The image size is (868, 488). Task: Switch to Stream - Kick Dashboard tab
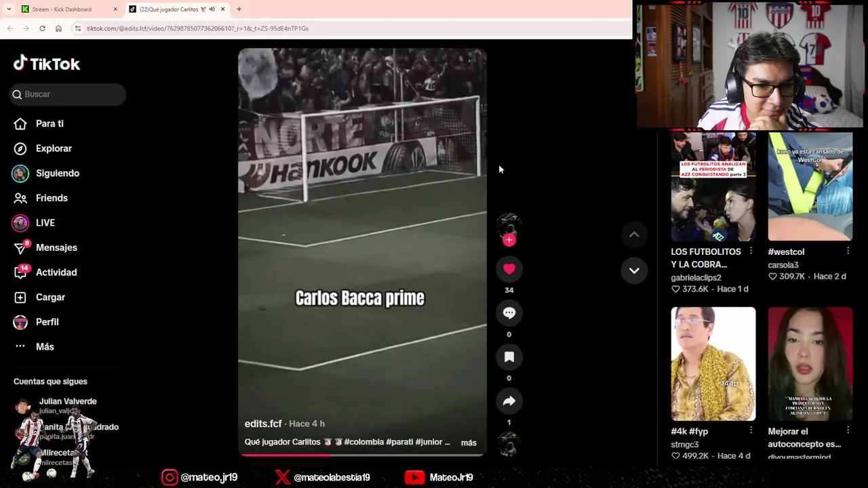[x=69, y=9]
